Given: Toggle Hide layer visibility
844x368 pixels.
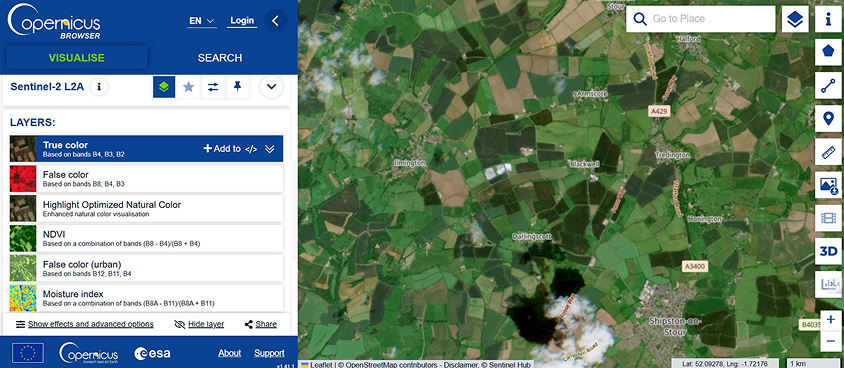Looking at the screenshot, I should 199,324.
